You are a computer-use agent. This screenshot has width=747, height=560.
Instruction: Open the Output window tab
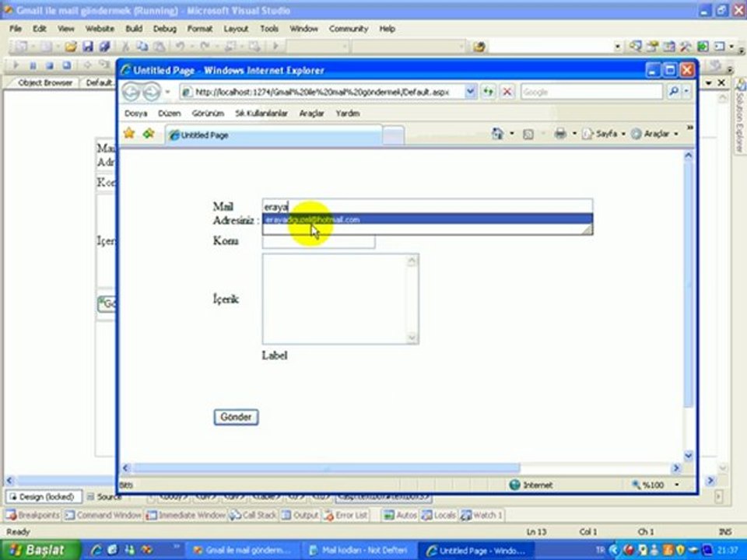[x=300, y=515]
